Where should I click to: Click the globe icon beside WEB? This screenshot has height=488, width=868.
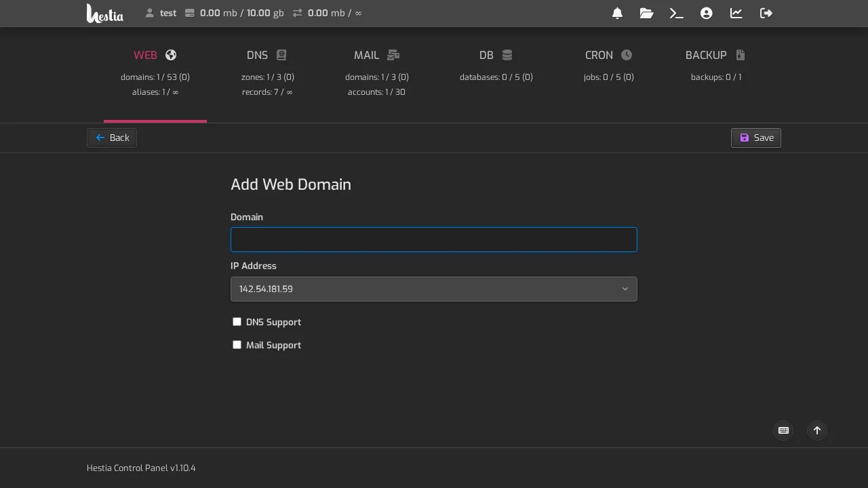pyautogui.click(x=171, y=55)
